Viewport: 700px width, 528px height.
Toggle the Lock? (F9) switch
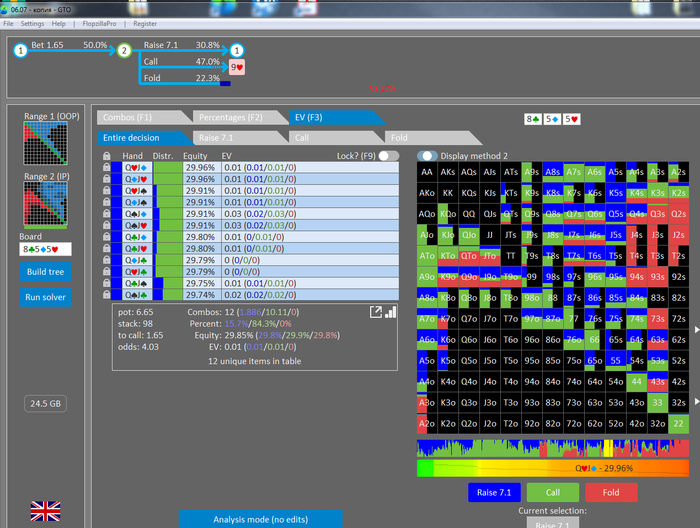coord(388,156)
